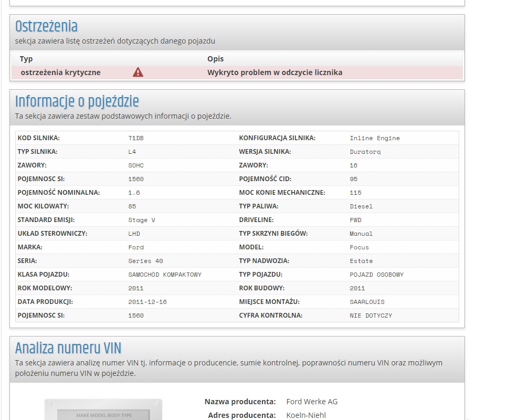Select engine type value "L4"
The width and height of the screenshot is (529, 420).
(x=132, y=152)
